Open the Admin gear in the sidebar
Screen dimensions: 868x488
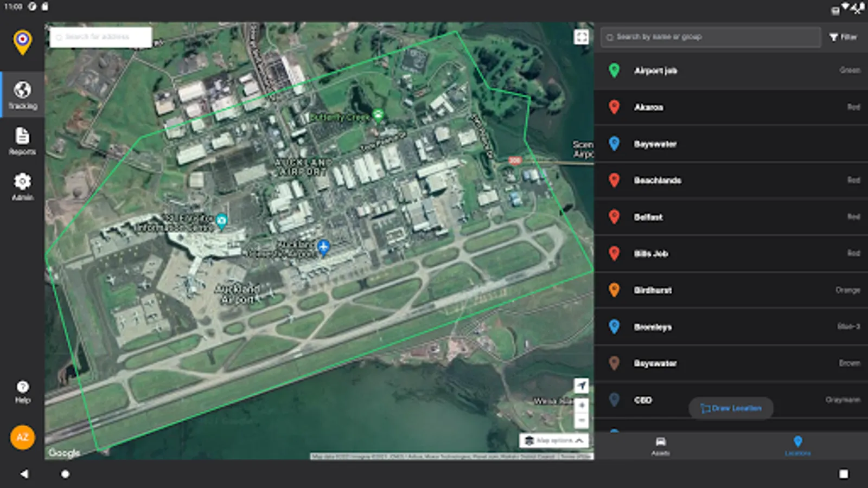(x=22, y=187)
